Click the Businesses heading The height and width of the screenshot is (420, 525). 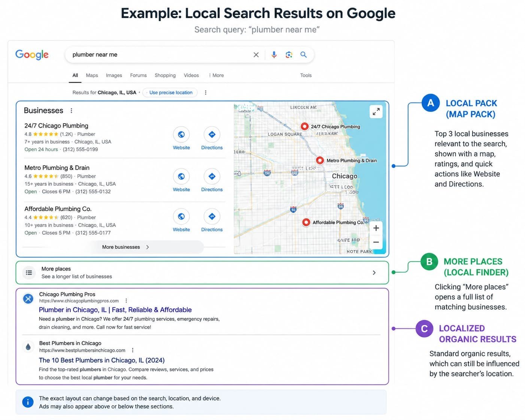(43, 110)
